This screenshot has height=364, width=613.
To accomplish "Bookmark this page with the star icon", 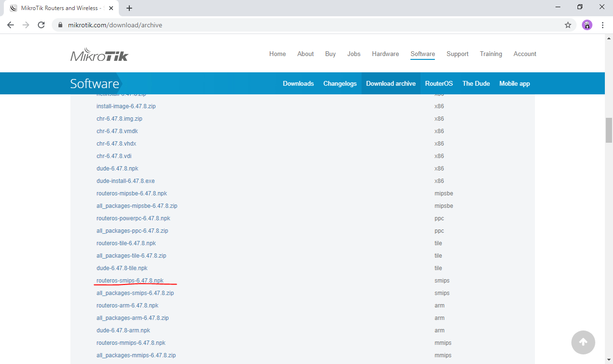I will point(568,25).
